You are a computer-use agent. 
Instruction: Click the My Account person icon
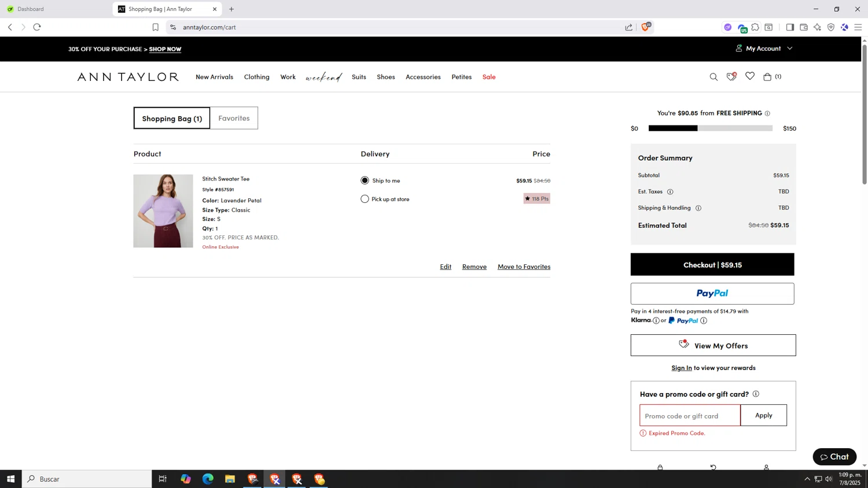(739, 49)
